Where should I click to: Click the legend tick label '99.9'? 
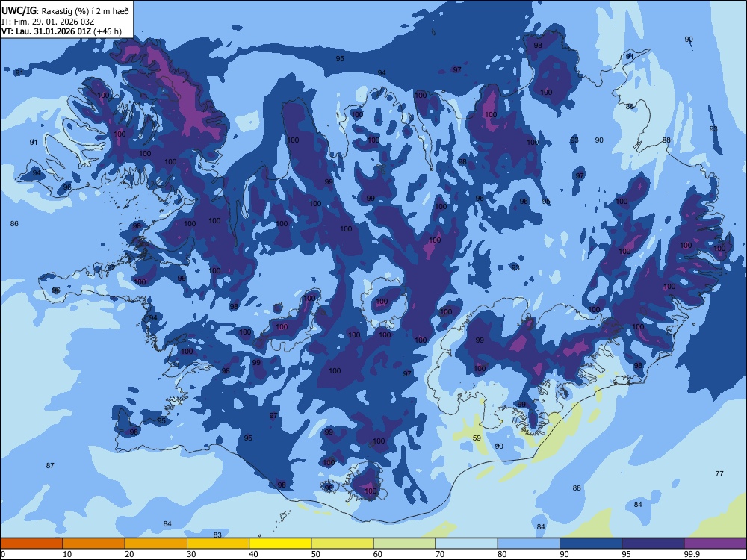[692, 554]
